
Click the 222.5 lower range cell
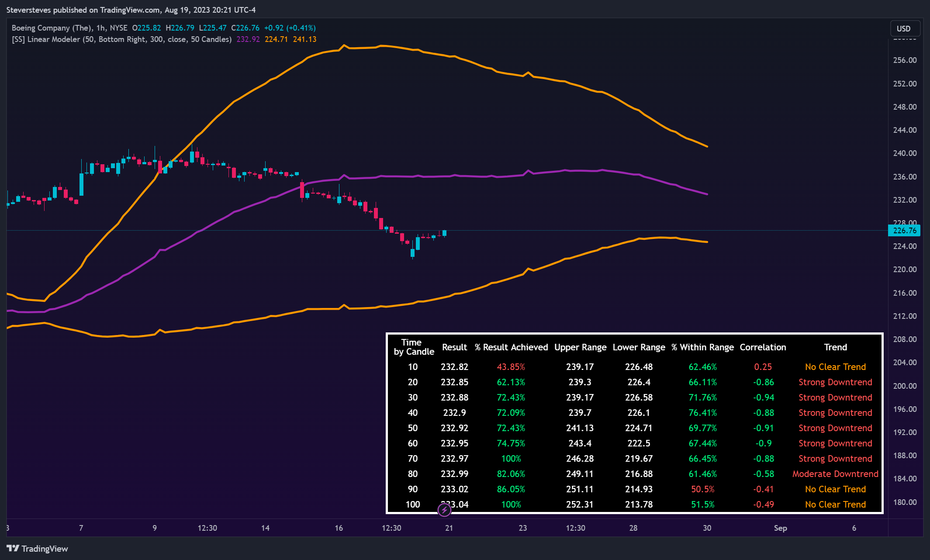click(x=639, y=443)
